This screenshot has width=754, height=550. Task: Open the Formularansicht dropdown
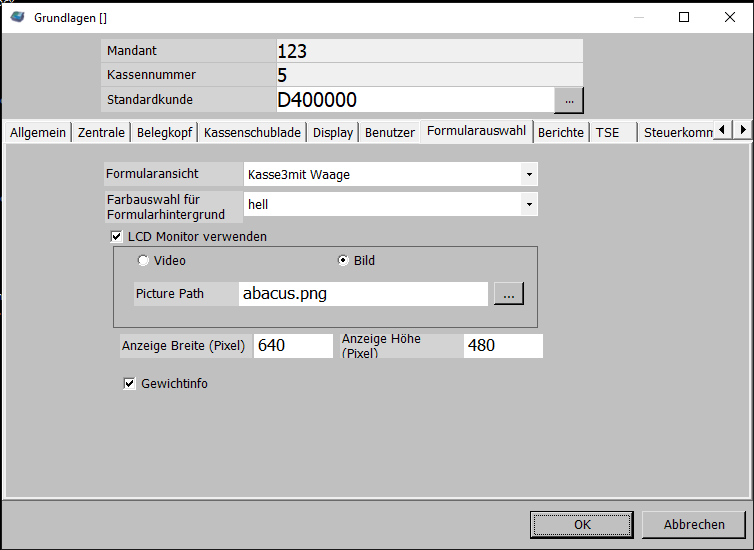[528, 175]
